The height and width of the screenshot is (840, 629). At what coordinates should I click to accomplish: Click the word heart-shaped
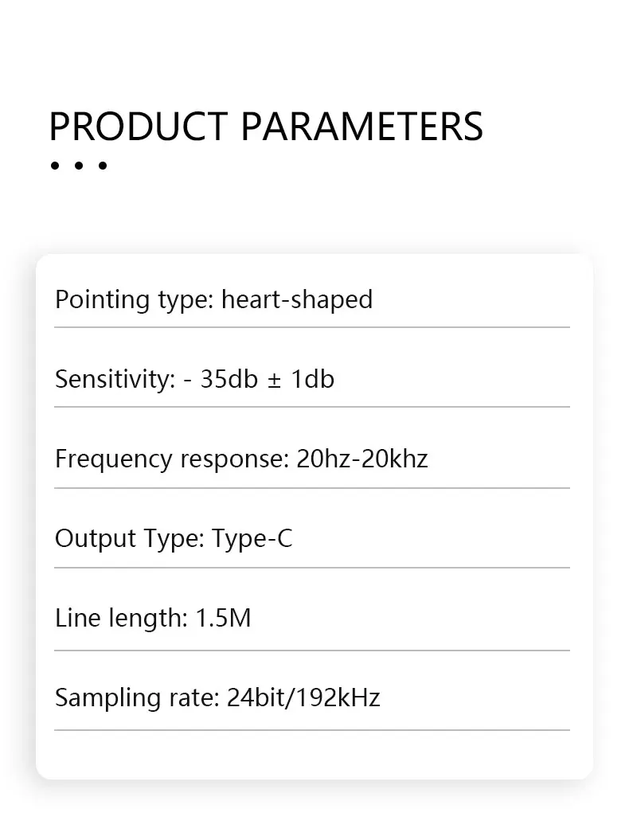(297, 300)
